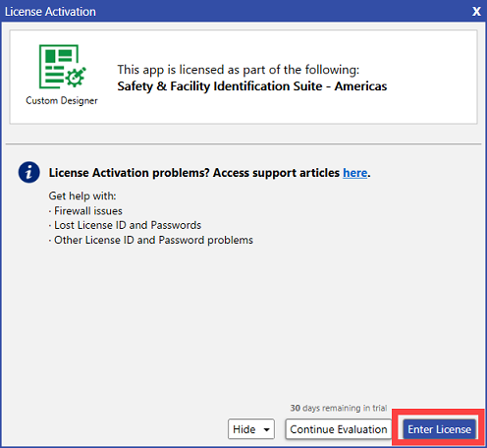
Task: Close the License Activation dialog
Action: 476,12
